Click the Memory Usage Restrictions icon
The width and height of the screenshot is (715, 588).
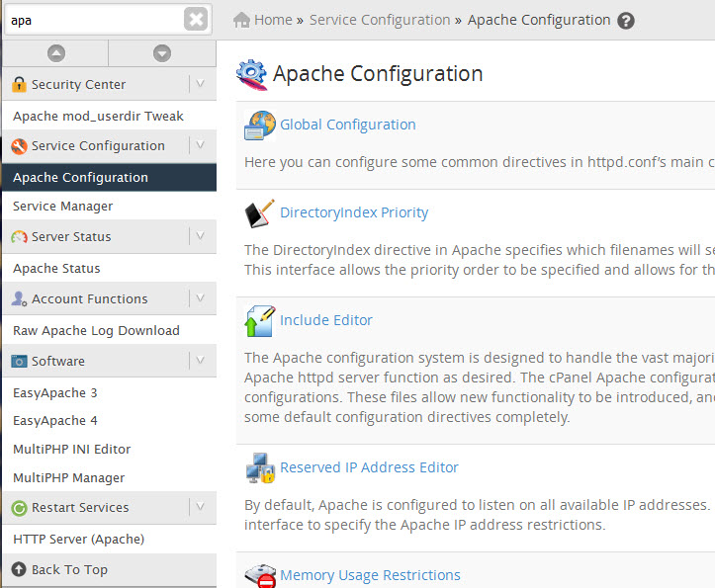[259, 576]
